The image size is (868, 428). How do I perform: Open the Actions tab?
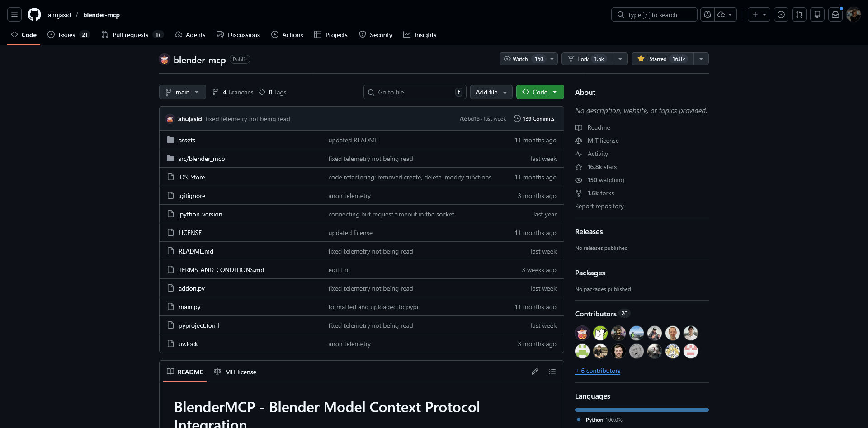tap(287, 35)
